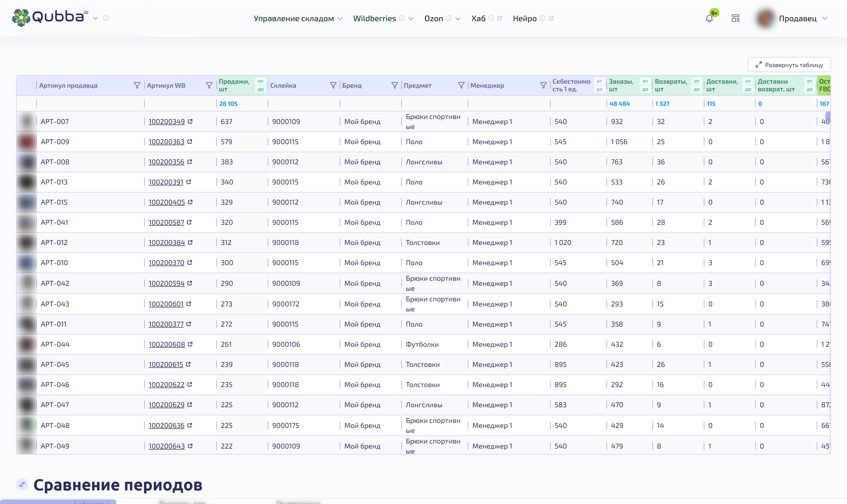
Task: Click the Продавец profile avatar
Action: (765, 18)
